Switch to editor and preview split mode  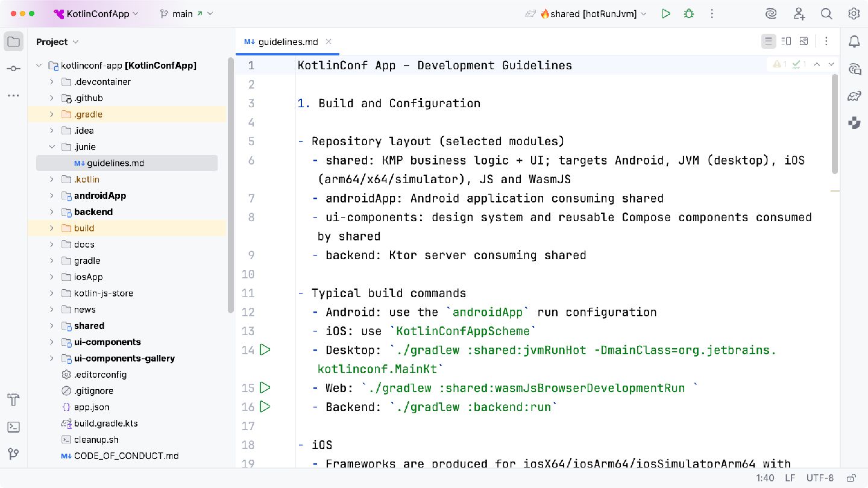coord(786,42)
